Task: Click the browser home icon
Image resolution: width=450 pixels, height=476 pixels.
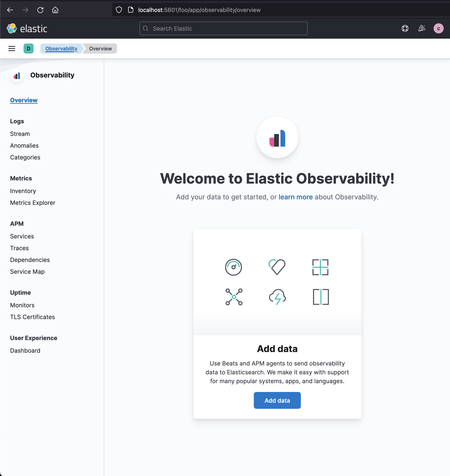Action: (55, 10)
